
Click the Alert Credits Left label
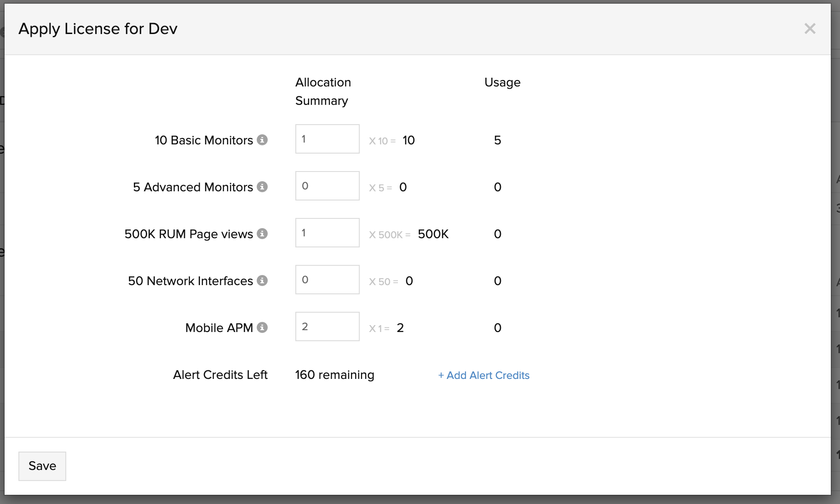pyautogui.click(x=220, y=375)
